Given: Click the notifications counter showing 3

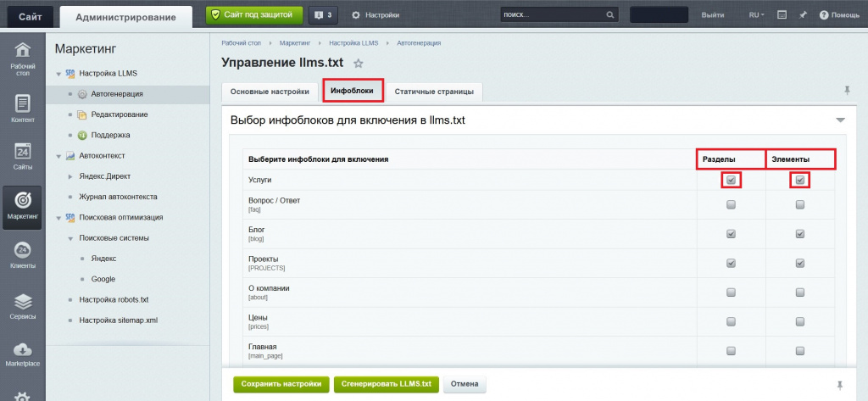Looking at the screenshot, I should click(x=322, y=15).
